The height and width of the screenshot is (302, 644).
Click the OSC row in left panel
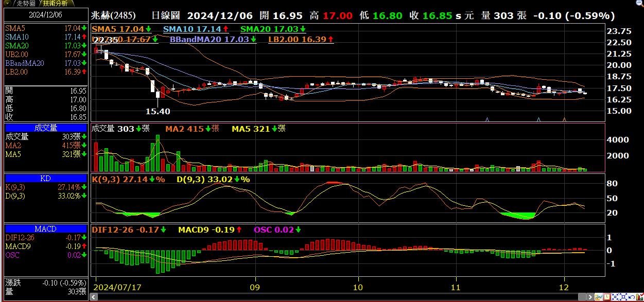point(46,255)
